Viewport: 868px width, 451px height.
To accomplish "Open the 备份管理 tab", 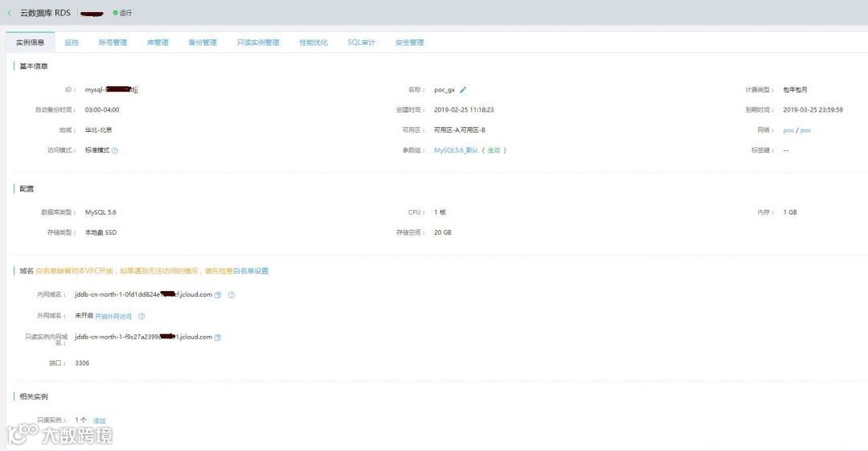I will (203, 42).
